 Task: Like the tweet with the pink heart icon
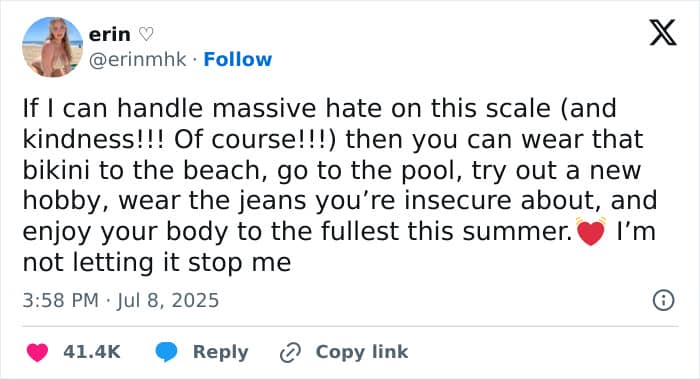pyautogui.click(x=37, y=352)
